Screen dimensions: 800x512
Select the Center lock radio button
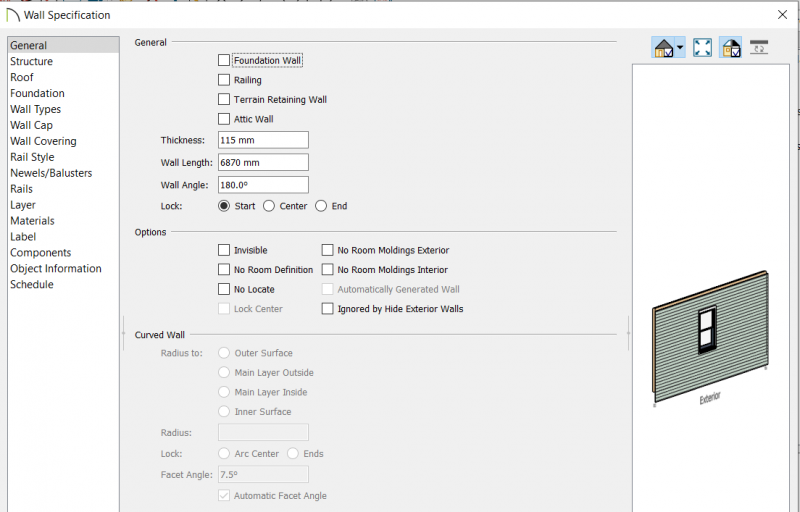coord(269,206)
